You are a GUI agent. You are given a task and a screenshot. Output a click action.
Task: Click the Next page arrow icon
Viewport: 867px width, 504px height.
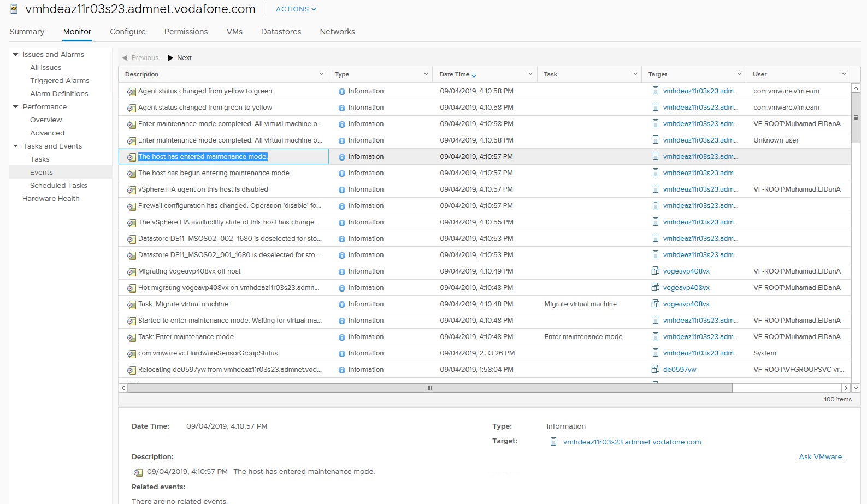click(170, 58)
